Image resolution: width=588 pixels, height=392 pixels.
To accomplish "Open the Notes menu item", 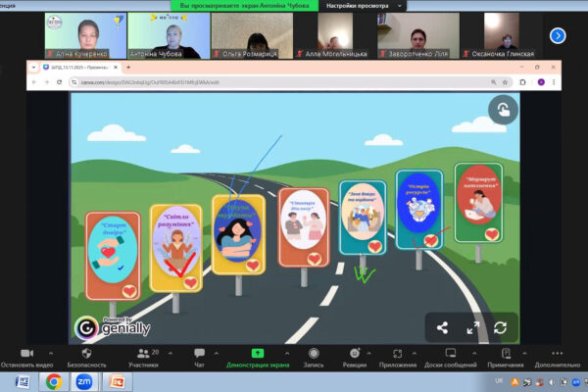I will pos(505,353).
